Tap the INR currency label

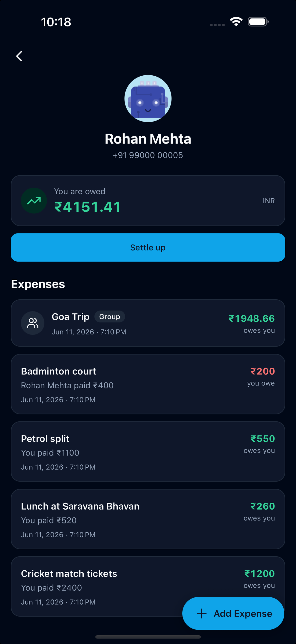pyautogui.click(x=269, y=201)
